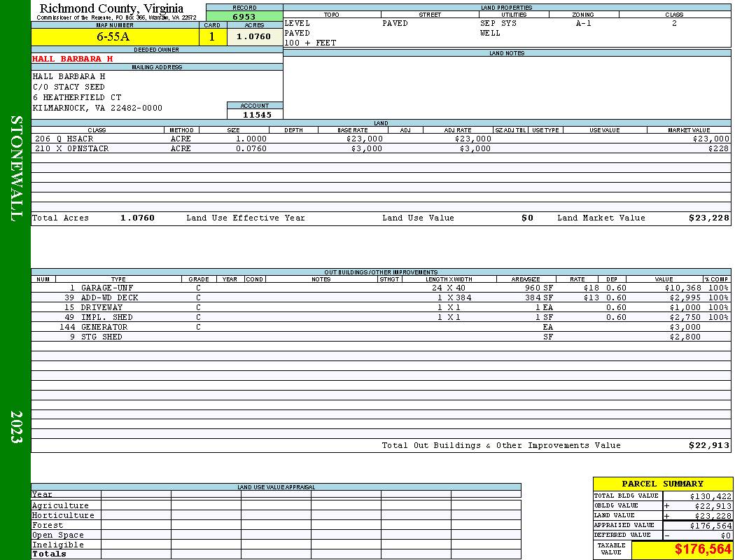Click garage dimensions 24 X 40

click(449, 288)
